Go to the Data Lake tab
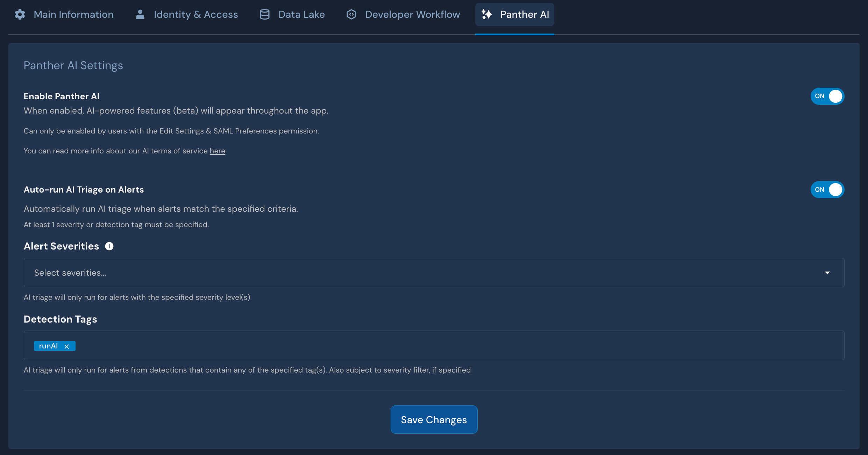 pos(292,14)
